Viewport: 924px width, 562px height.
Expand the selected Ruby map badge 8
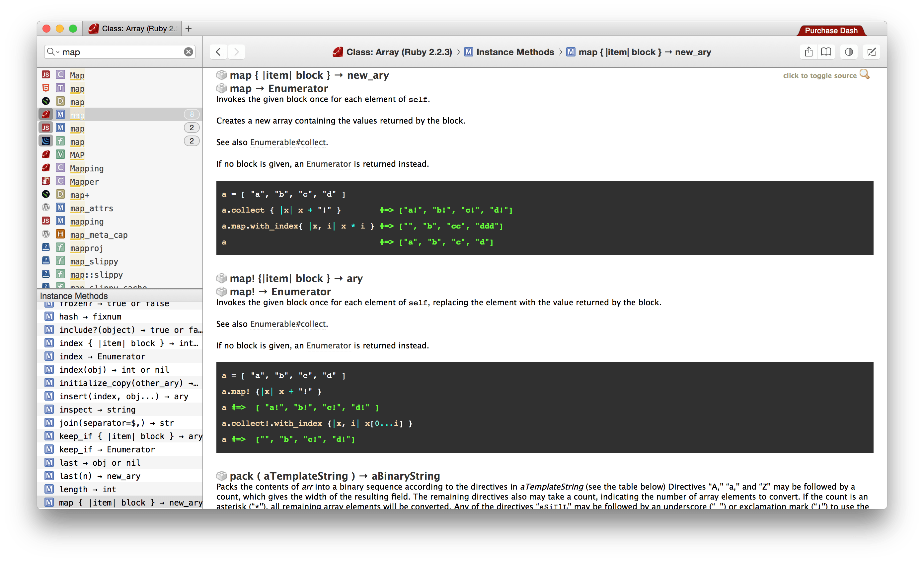coord(192,114)
